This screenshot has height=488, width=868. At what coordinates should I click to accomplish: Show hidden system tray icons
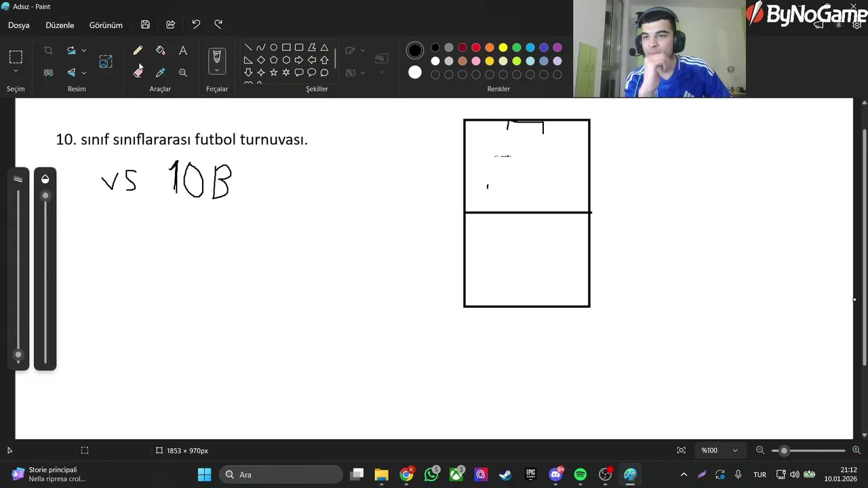point(684,474)
